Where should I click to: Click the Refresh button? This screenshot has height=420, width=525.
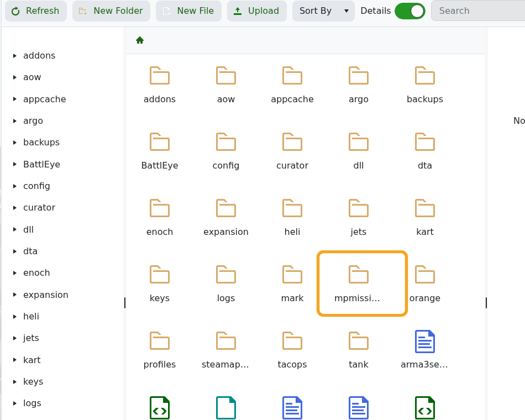pos(36,11)
